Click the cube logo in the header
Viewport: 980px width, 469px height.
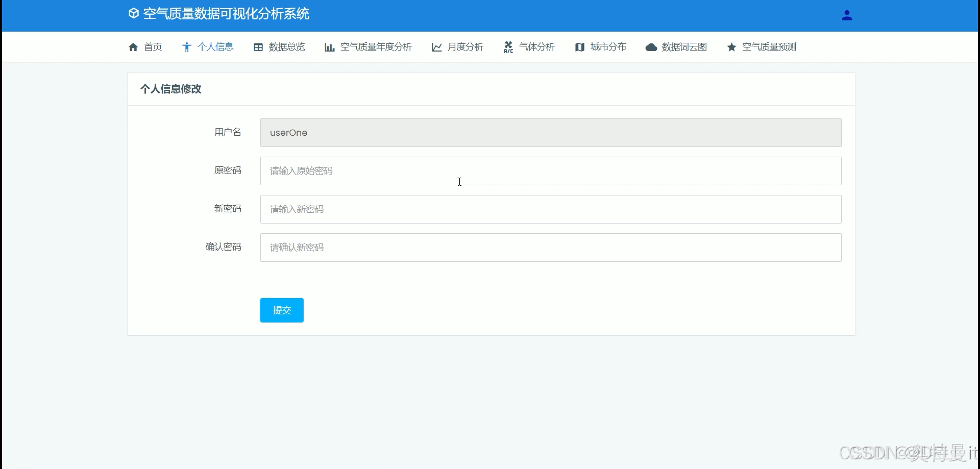(x=133, y=14)
